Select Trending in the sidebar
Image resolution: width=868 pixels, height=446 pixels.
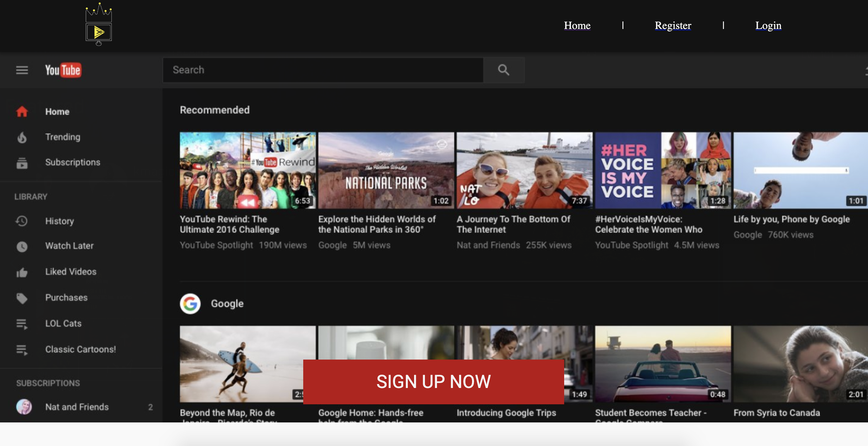pos(63,137)
